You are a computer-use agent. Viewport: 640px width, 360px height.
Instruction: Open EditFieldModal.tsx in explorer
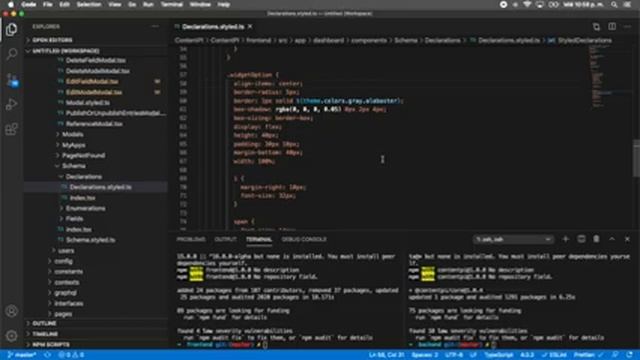pos(92,82)
